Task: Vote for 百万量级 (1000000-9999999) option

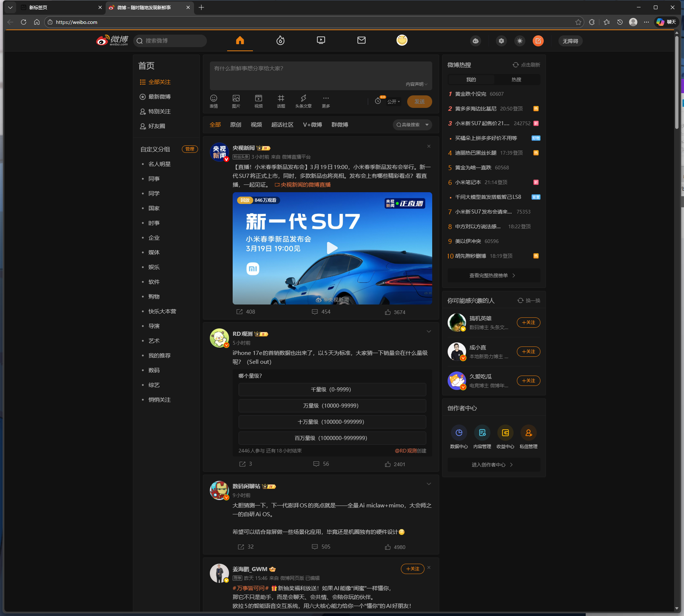Action: [x=332, y=438]
